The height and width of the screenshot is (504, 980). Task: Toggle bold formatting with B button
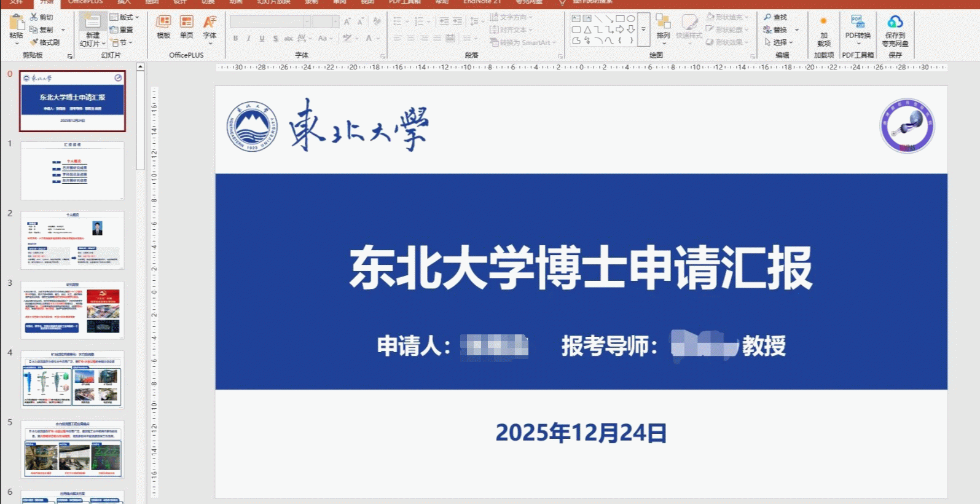pos(236,38)
